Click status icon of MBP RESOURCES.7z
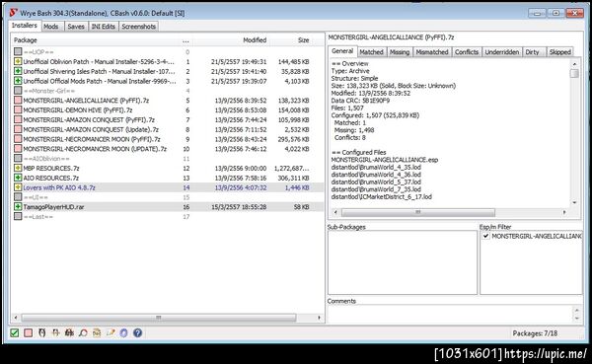592x364 pixels. click(x=18, y=168)
